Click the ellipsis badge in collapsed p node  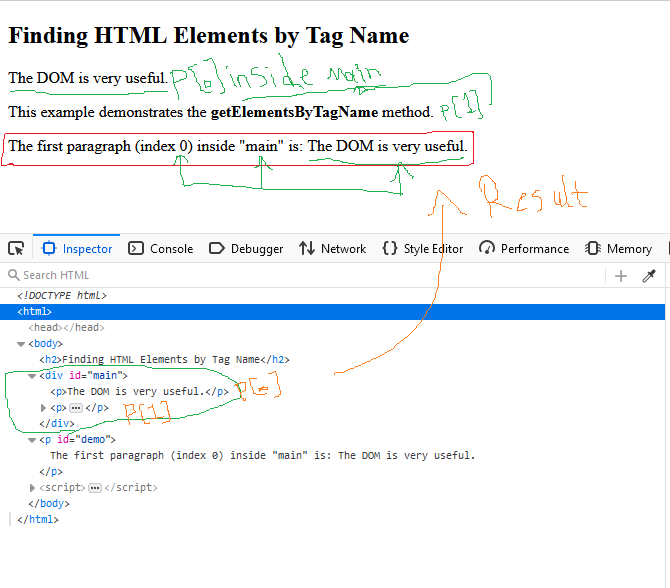(76, 408)
